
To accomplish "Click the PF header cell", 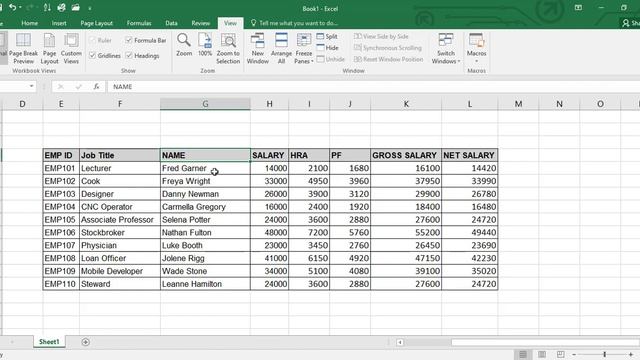I will [350, 156].
